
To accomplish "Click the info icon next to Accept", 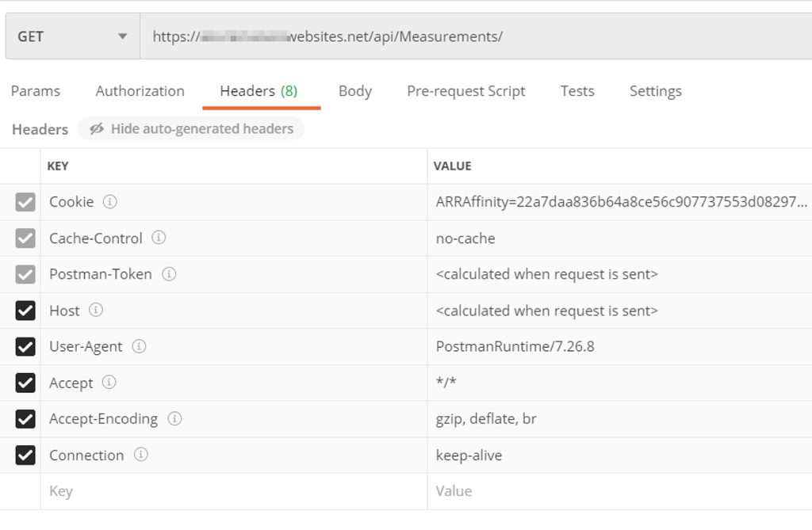I will tap(109, 383).
